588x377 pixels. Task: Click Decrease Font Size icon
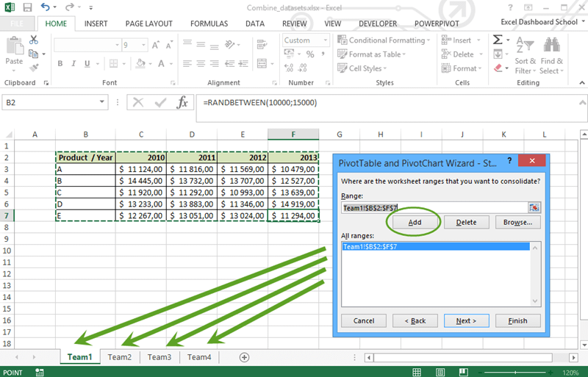(169, 46)
